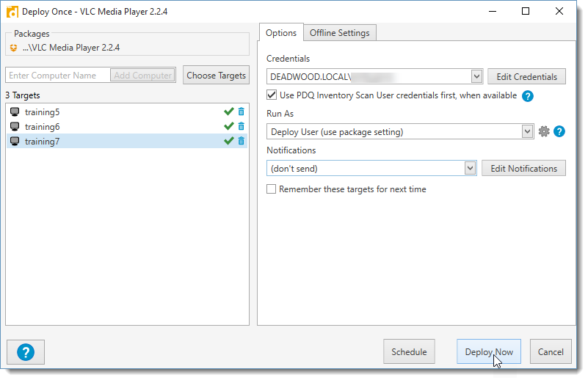
Task: Click the large help button bottom left
Action: click(x=26, y=351)
